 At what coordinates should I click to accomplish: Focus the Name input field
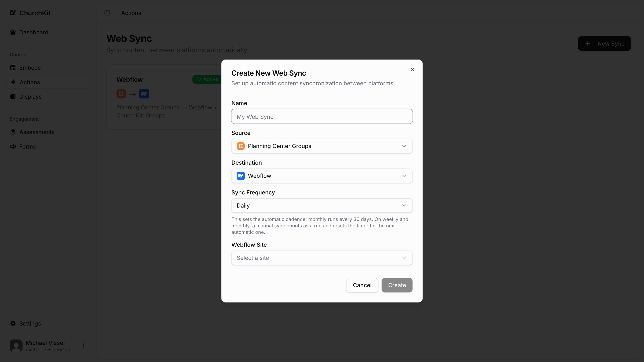(322, 116)
